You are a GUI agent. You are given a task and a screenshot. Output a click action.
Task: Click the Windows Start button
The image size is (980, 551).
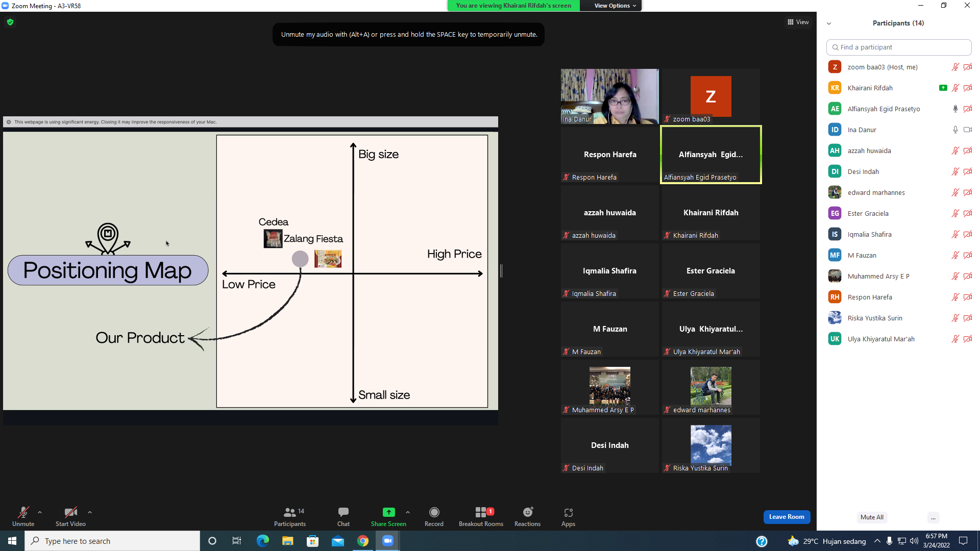click(12, 541)
